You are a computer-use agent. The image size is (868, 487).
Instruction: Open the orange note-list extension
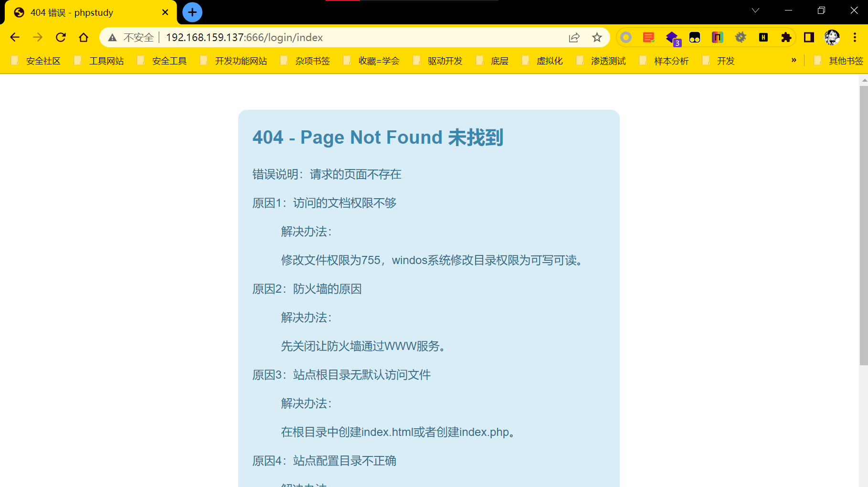pos(649,37)
